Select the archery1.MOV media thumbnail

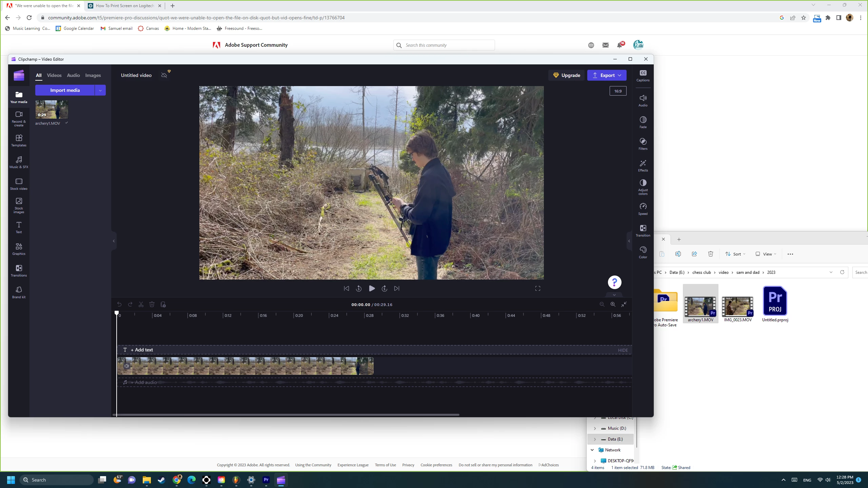coord(52,109)
